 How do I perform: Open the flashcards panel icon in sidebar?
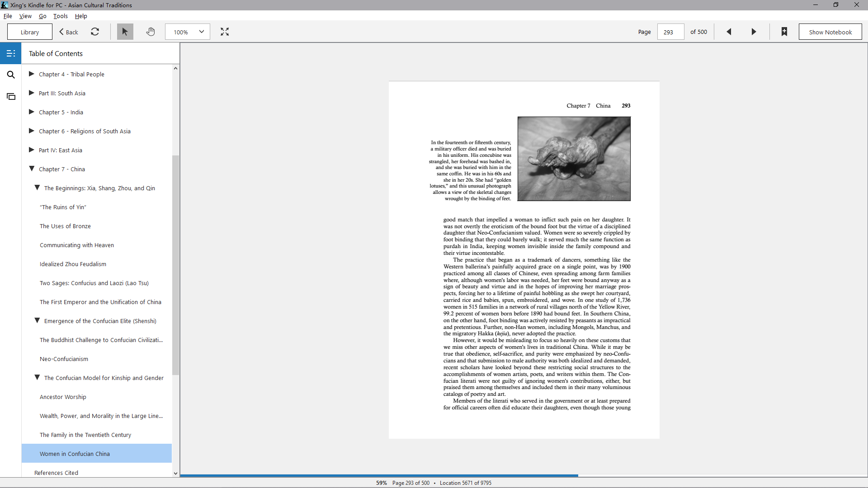11,96
